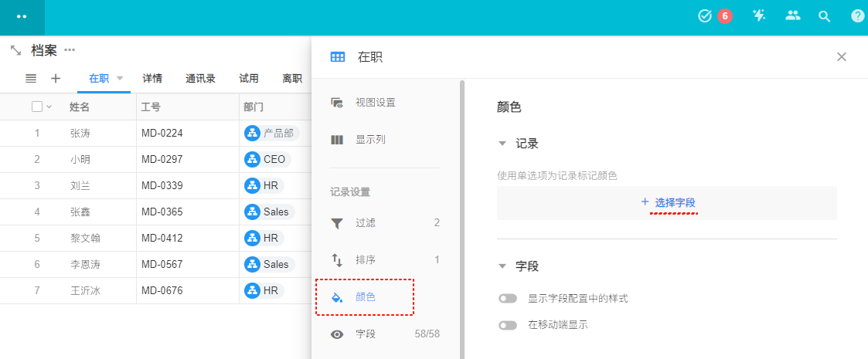The image size is (868, 359).
Task: Collapse the 字段 section triangle
Action: (x=502, y=266)
